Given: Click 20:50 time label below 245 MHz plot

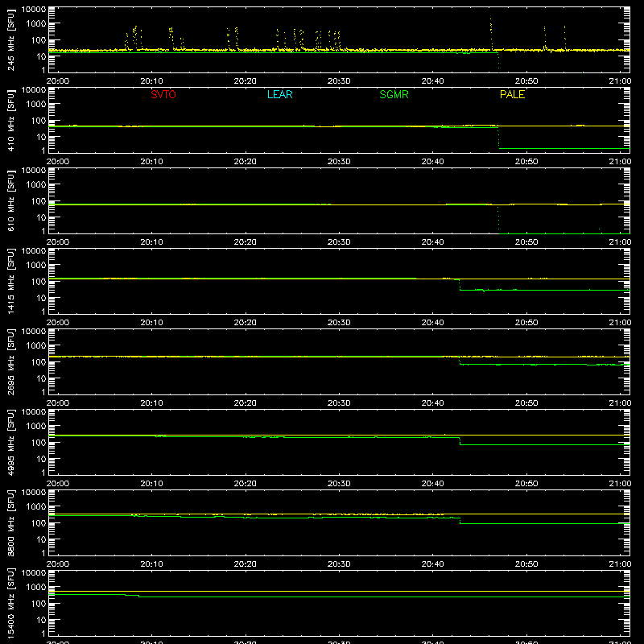Looking at the screenshot, I should (x=526, y=81).
